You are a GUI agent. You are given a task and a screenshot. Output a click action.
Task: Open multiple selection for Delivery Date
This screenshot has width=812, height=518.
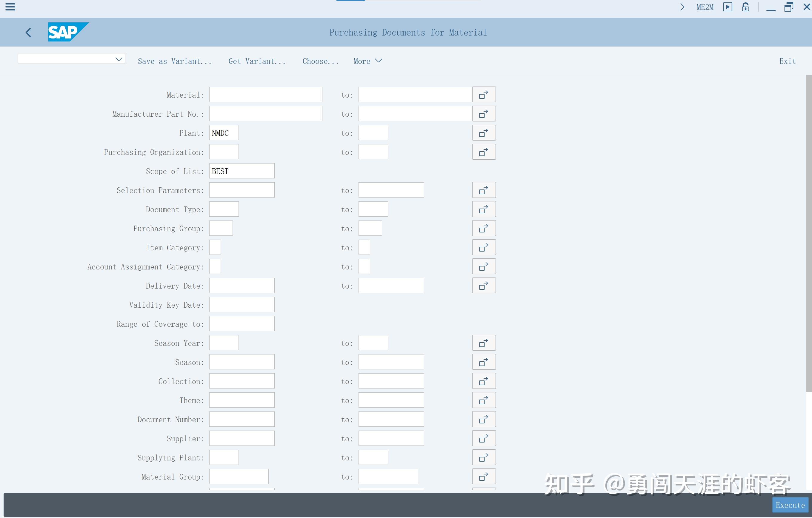click(484, 285)
